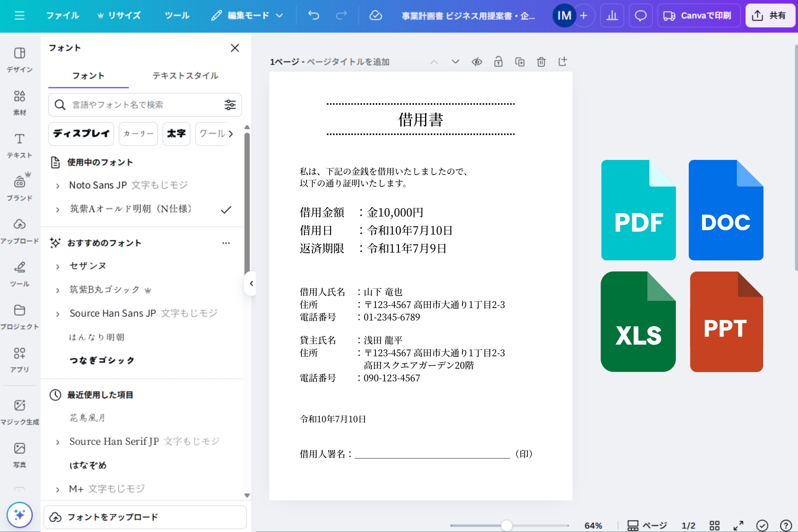Image resolution: width=798 pixels, height=532 pixels.
Task: Open more options for おすすめのフォント
Action: (x=226, y=243)
